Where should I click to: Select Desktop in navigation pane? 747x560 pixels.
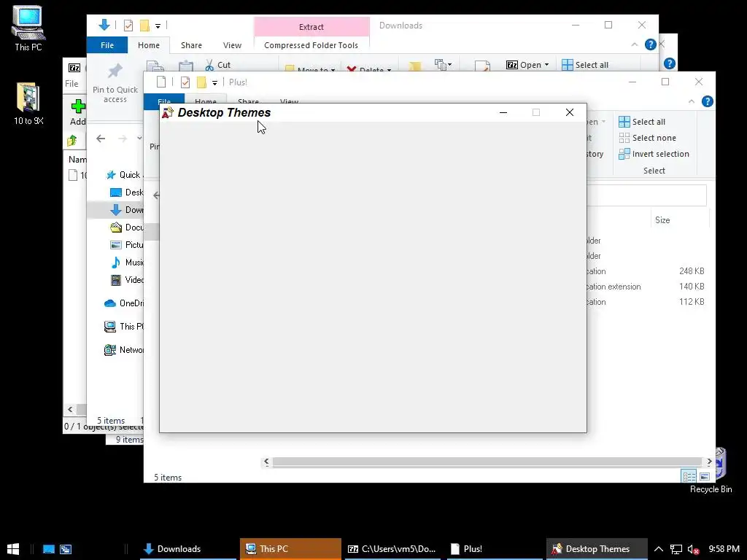126,192
